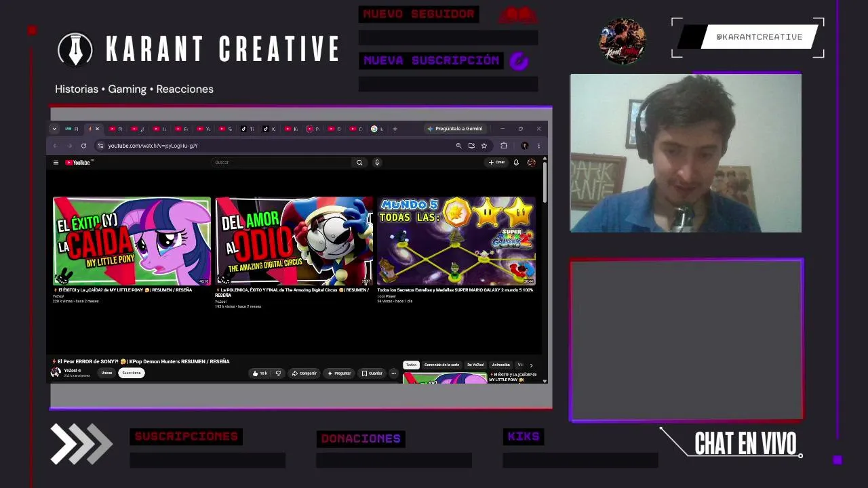Viewport: 868px width, 488px height.
Task: Click the "Preguntar" button
Action: pyautogui.click(x=339, y=373)
